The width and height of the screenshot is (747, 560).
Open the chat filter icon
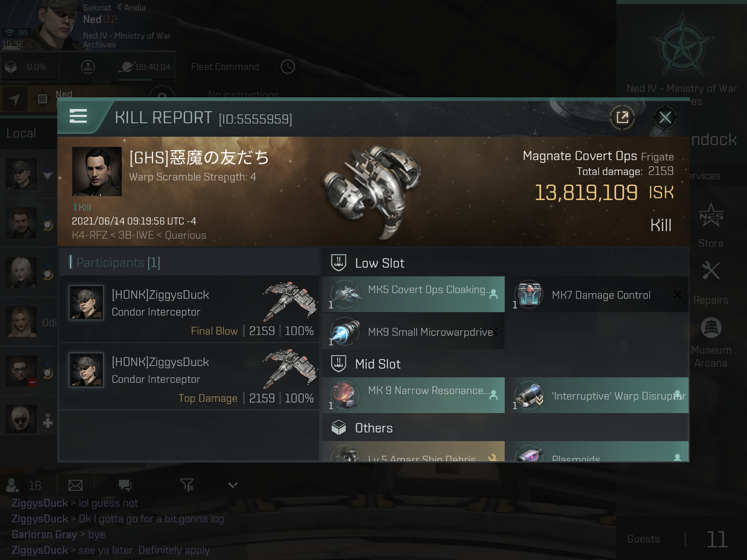[x=187, y=485]
